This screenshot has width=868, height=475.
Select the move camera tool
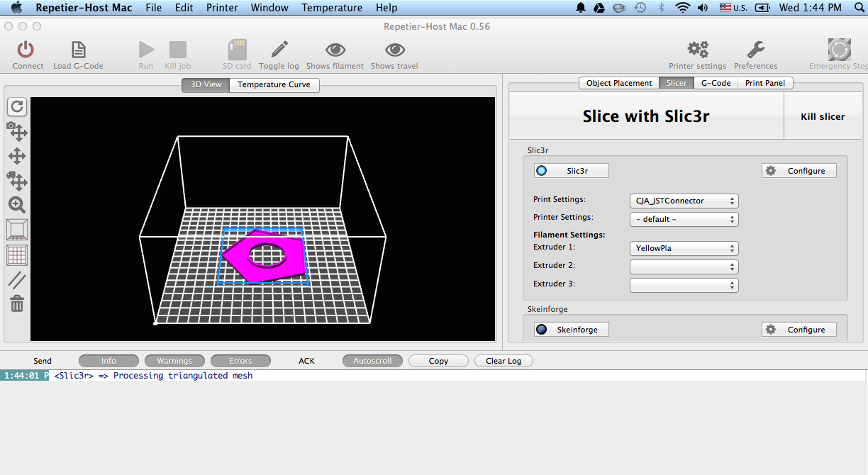click(17, 131)
